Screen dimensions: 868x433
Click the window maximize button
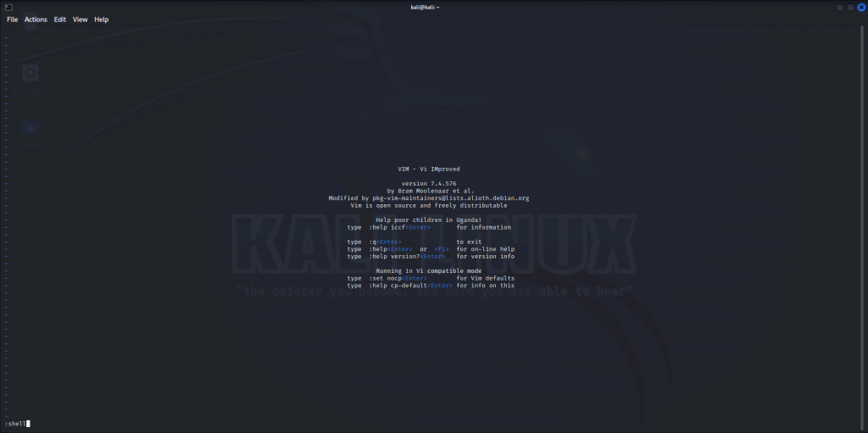pyautogui.click(x=850, y=7)
